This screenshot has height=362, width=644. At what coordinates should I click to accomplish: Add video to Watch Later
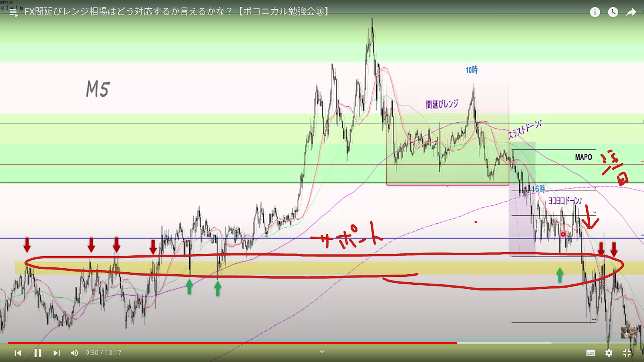tap(613, 12)
